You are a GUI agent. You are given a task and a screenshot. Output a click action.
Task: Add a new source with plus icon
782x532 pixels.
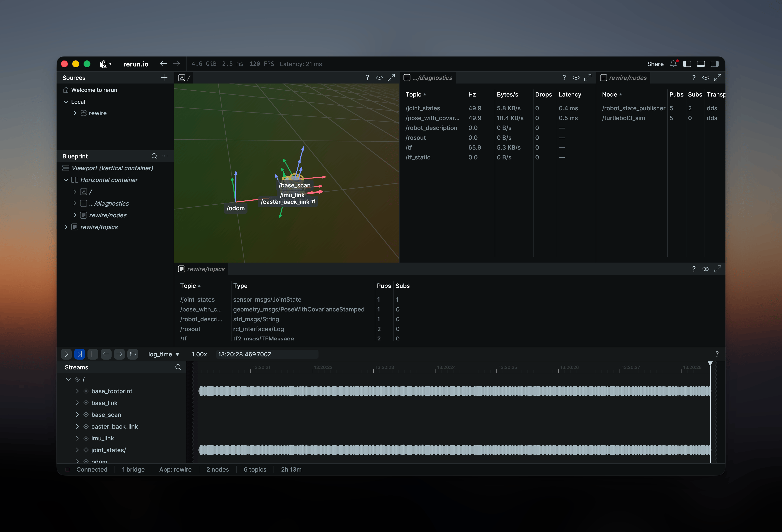click(x=164, y=78)
